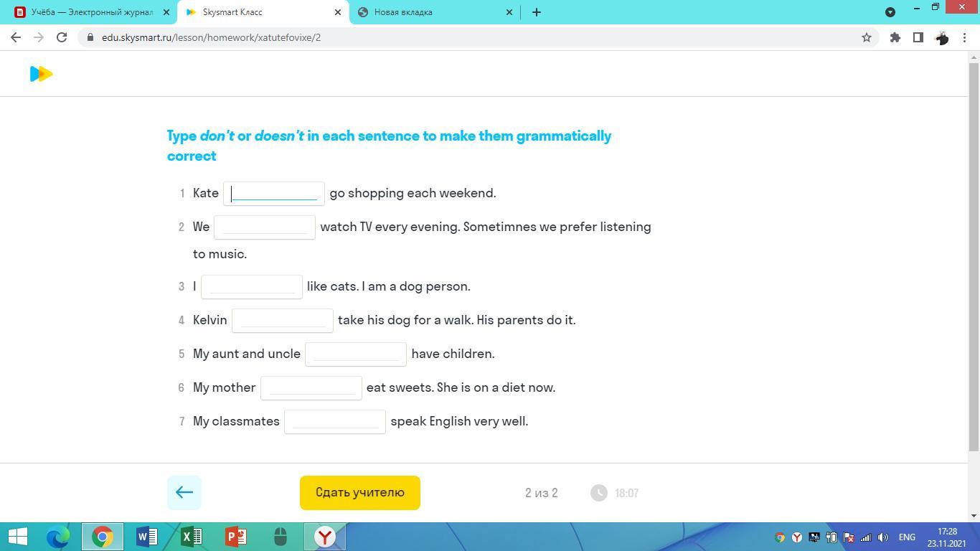Open the browser side panel icon
Image resolution: width=980 pixels, height=551 pixels.
pos(918,37)
